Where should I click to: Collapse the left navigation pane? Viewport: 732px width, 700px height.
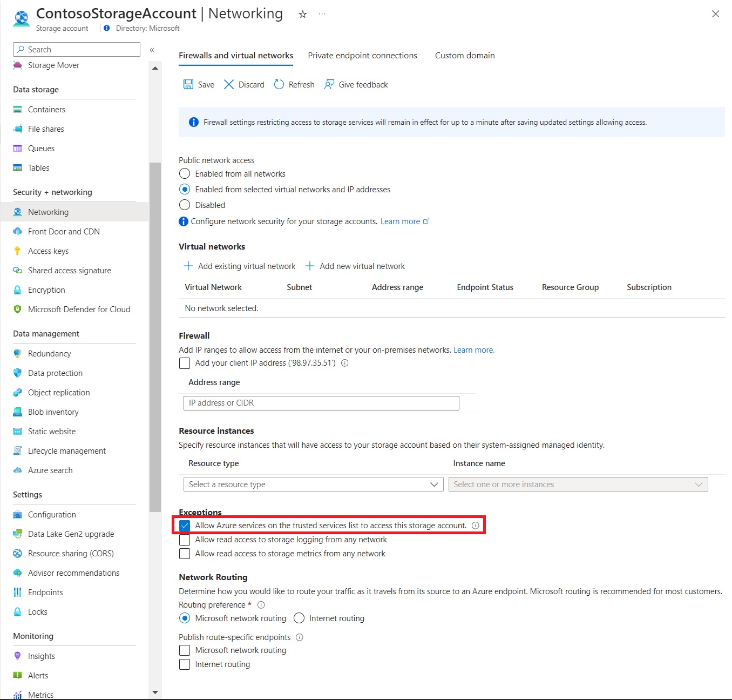152,49
